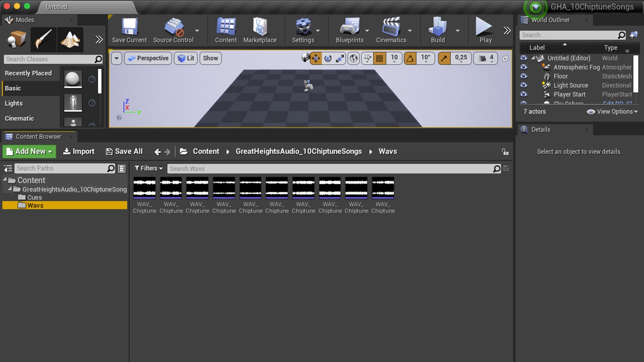Select the scale gizmo tool
This screenshot has width=644, height=362.
pyautogui.click(x=340, y=58)
